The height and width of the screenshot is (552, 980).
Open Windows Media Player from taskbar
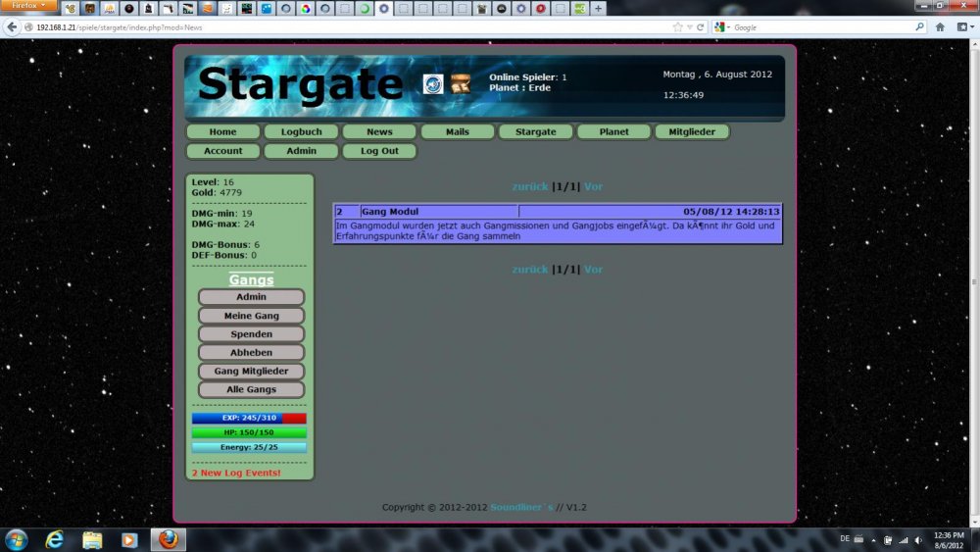click(x=129, y=539)
